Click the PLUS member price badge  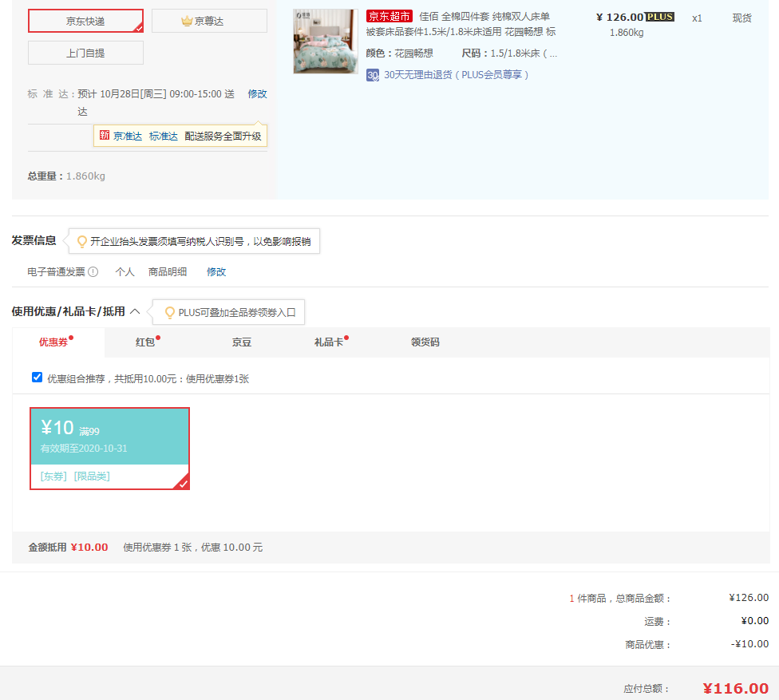point(659,17)
